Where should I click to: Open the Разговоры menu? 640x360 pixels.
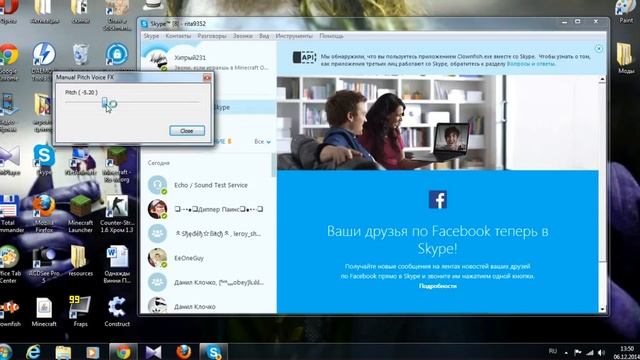(212, 36)
